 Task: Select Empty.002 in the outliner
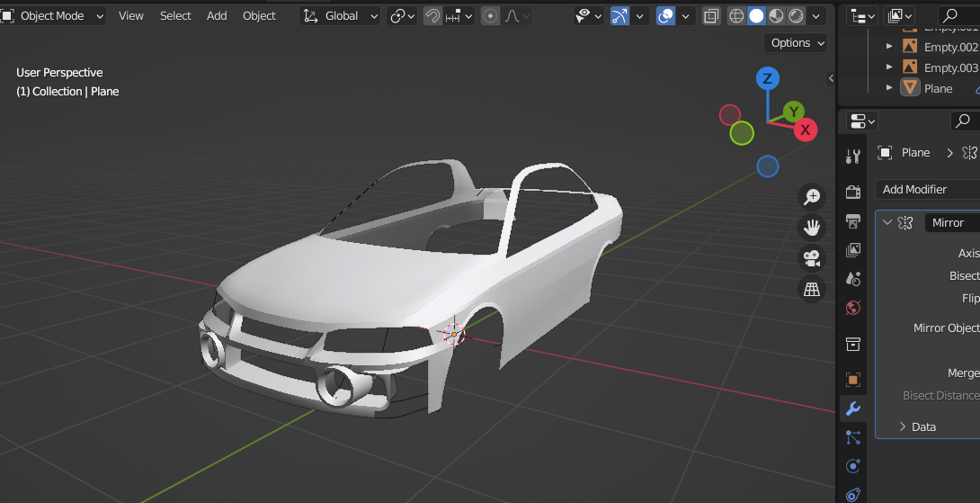(950, 47)
